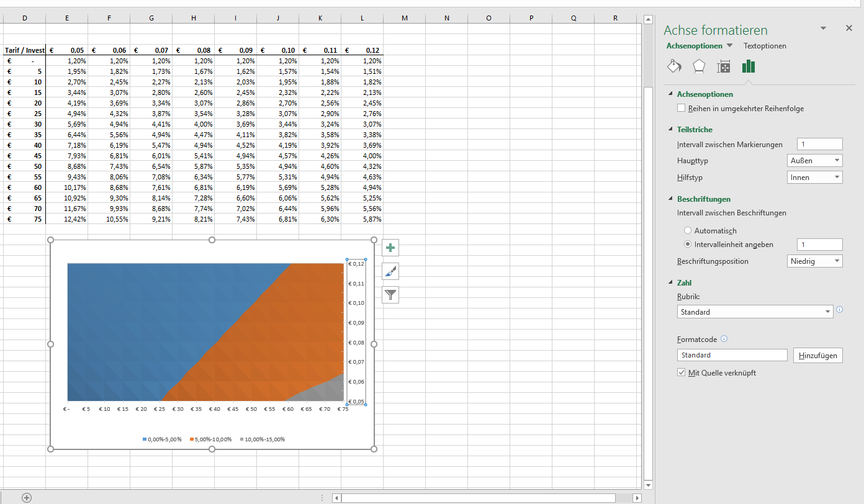Open Hilfstyp dropdown showing Innen
This screenshot has width=864, height=504.
click(815, 178)
